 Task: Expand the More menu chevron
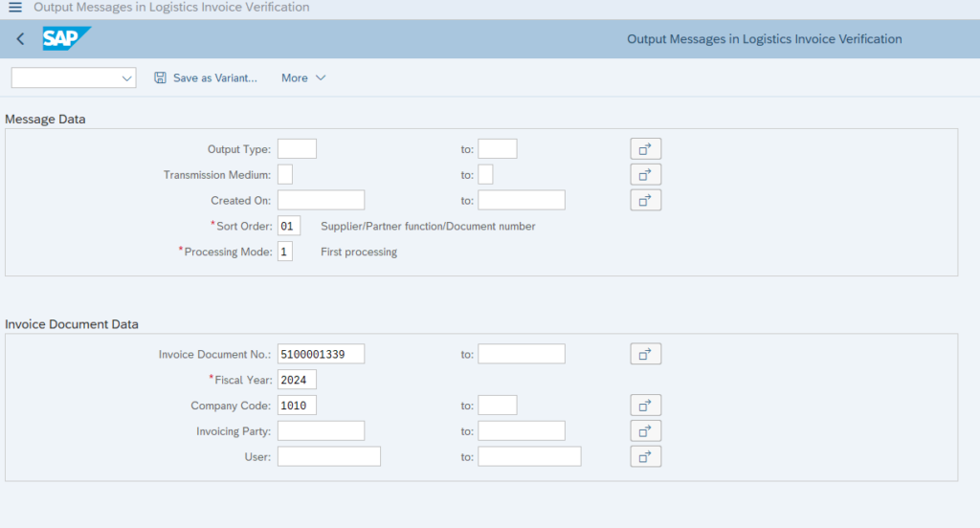(321, 78)
